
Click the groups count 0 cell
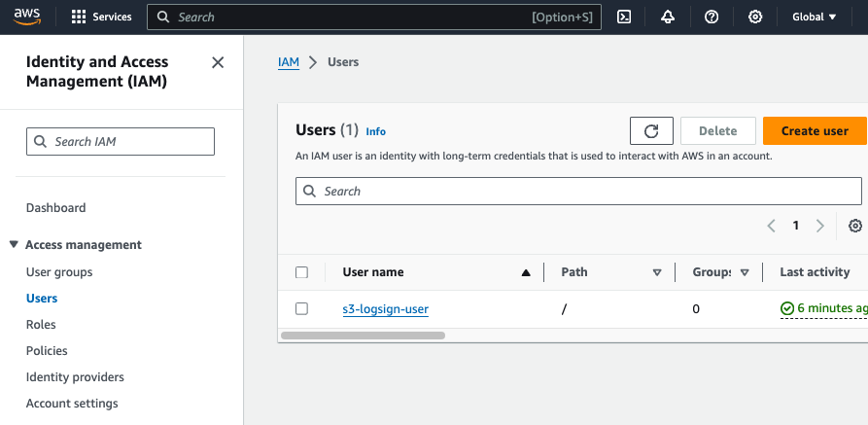(x=696, y=308)
